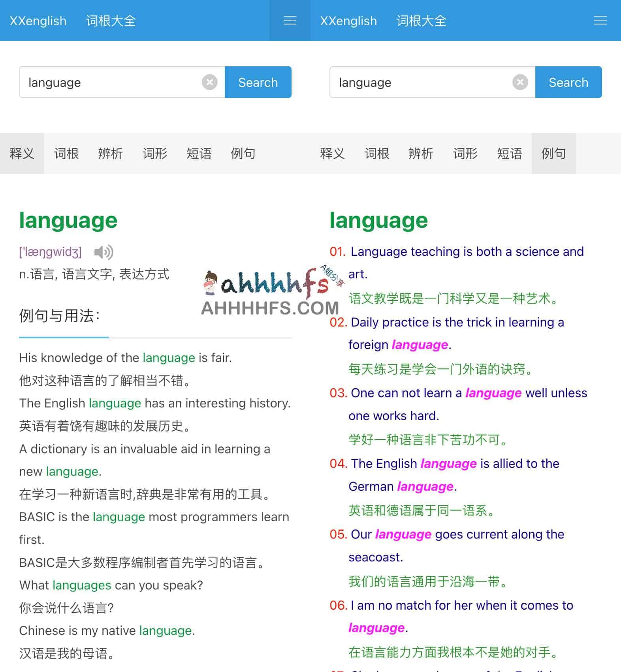This screenshot has width=621, height=672.
Task: Open 短语 tab in right panel
Action: tap(510, 153)
